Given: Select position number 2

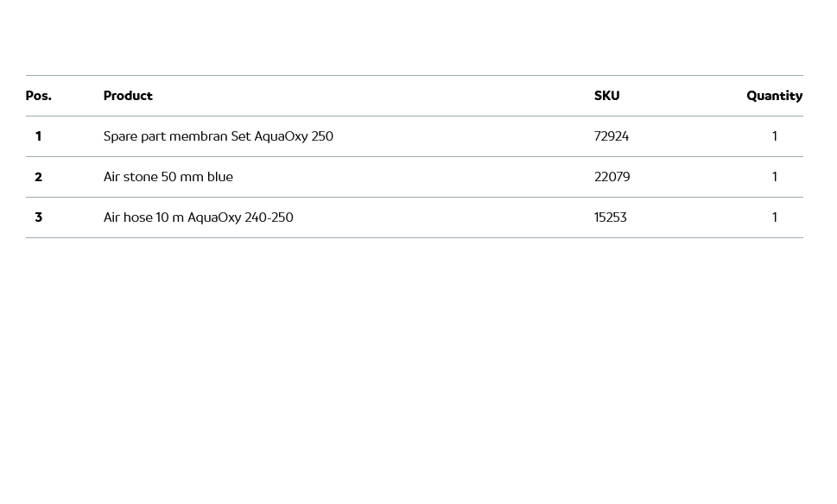Looking at the screenshot, I should pyautogui.click(x=38, y=177).
